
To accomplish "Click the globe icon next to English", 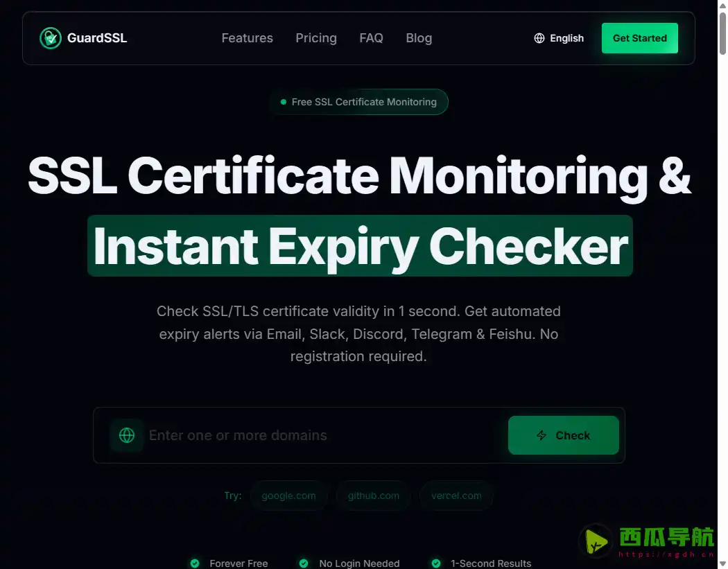I will 539,38.
